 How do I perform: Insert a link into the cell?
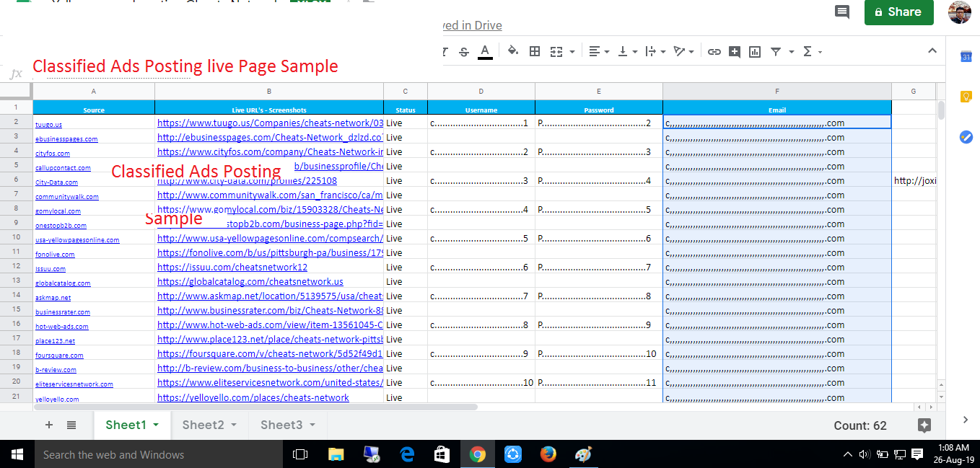[x=714, y=51]
